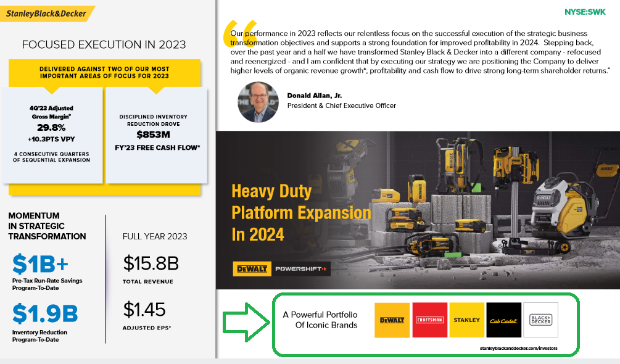Click the "Disciplined Inventory Reduction Drove" label
The image size is (620, 364).
pyautogui.click(x=154, y=120)
